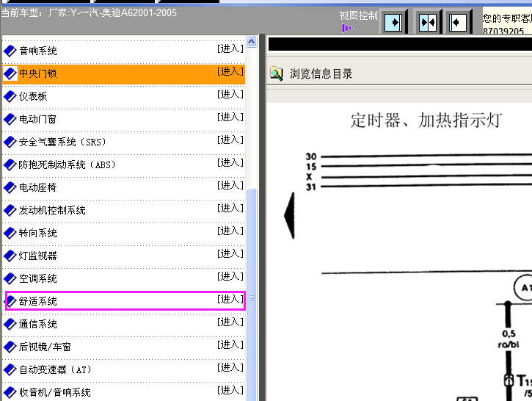Click the book icon beside 音响系统
Image resolution: width=532 pixels, height=401 pixels.
pos(10,51)
